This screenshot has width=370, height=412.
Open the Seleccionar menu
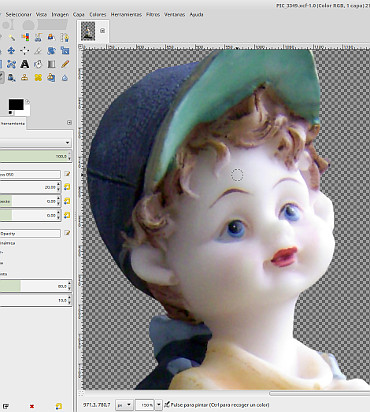(18, 14)
